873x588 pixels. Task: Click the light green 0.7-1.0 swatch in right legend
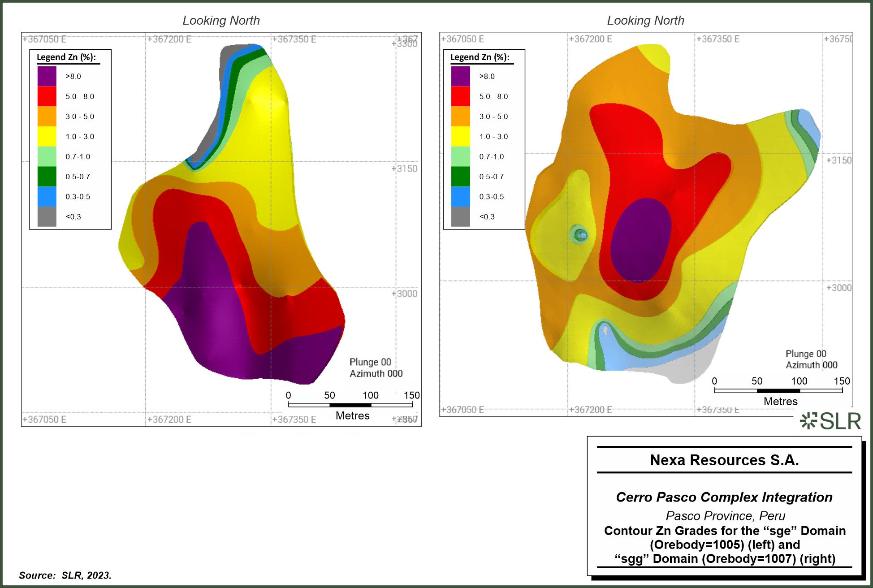coord(460,156)
